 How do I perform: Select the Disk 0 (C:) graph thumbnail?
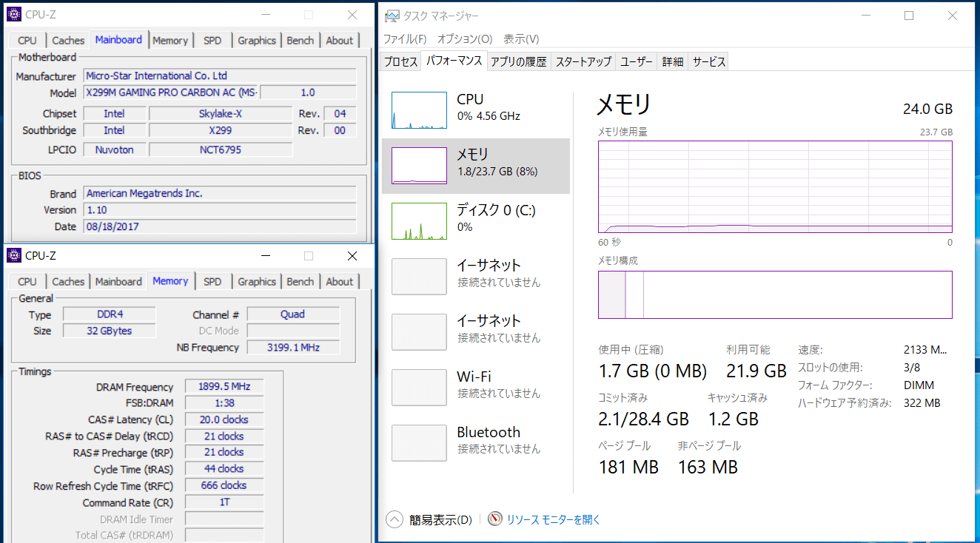tap(419, 221)
